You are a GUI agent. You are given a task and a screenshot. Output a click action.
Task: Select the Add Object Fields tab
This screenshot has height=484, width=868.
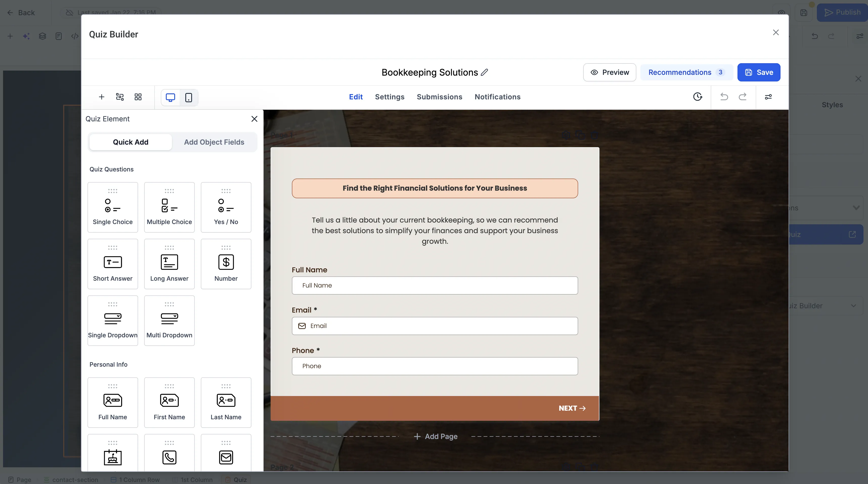[214, 142]
